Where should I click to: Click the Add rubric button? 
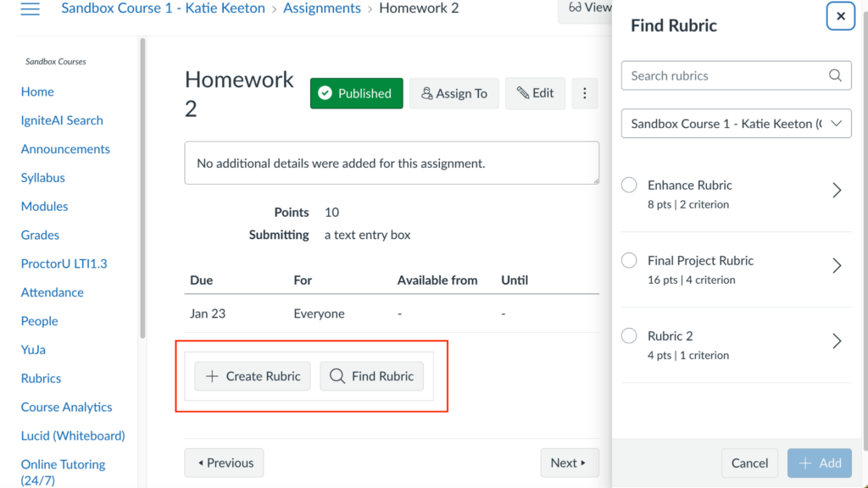coord(820,463)
